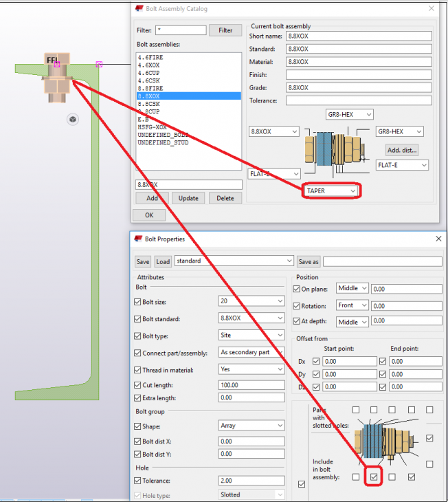Open the top GR8-HEX nut dropdown
The width and height of the screenshot is (448, 502).
(x=350, y=115)
